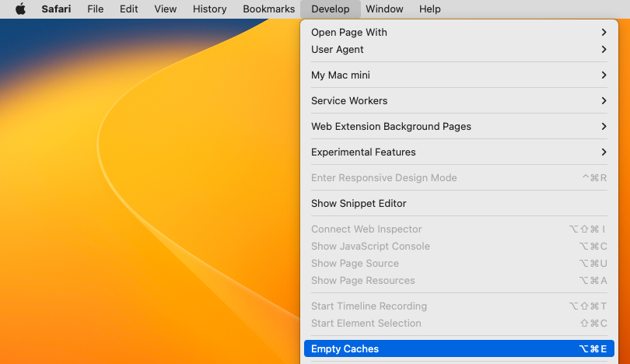
Task: Close the Develop menu via its title
Action: coord(331,9)
